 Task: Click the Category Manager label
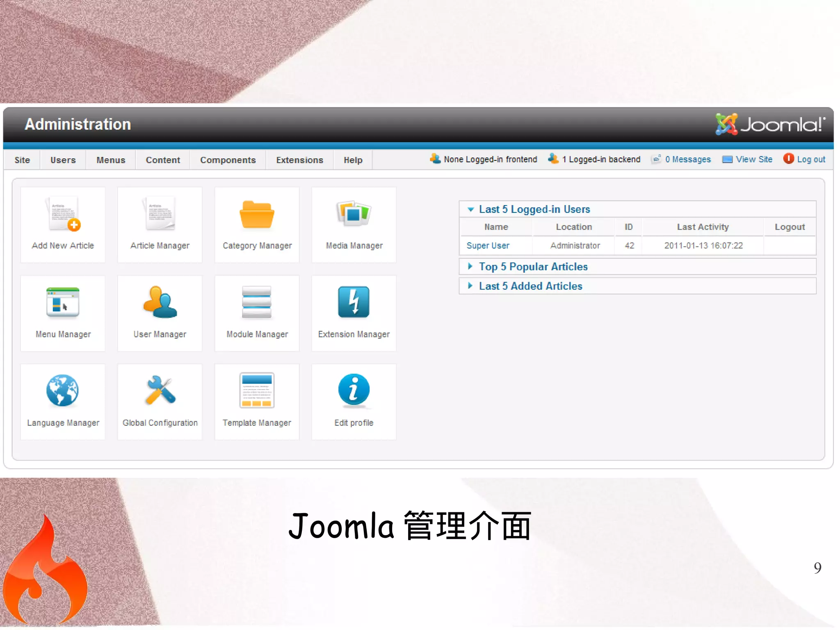point(257,246)
